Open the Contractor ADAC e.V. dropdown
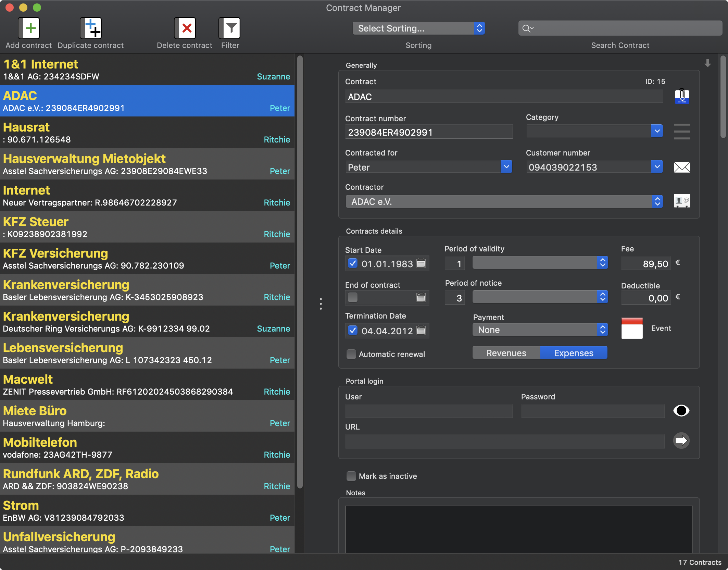The image size is (728, 570). (x=504, y=202)
